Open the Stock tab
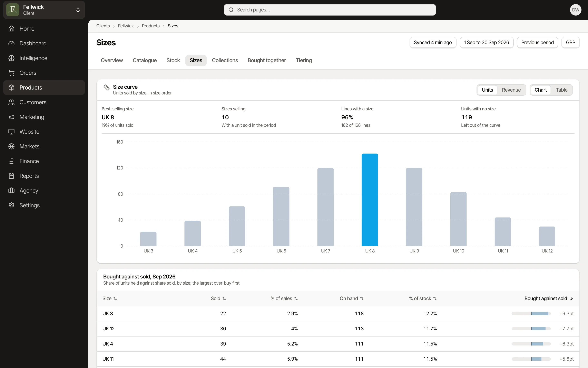 tap(173, 60)
